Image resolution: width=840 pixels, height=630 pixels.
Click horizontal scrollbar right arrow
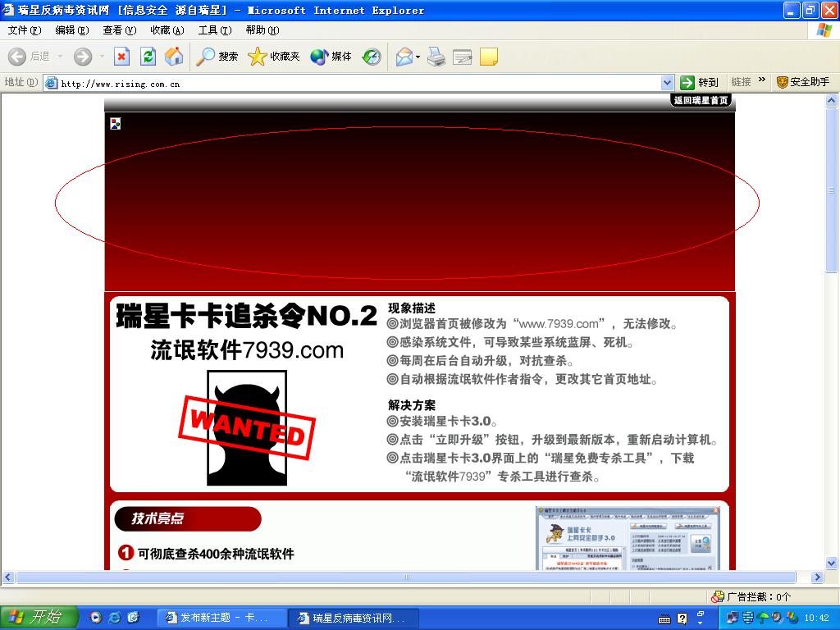click(x=818, y=577)
